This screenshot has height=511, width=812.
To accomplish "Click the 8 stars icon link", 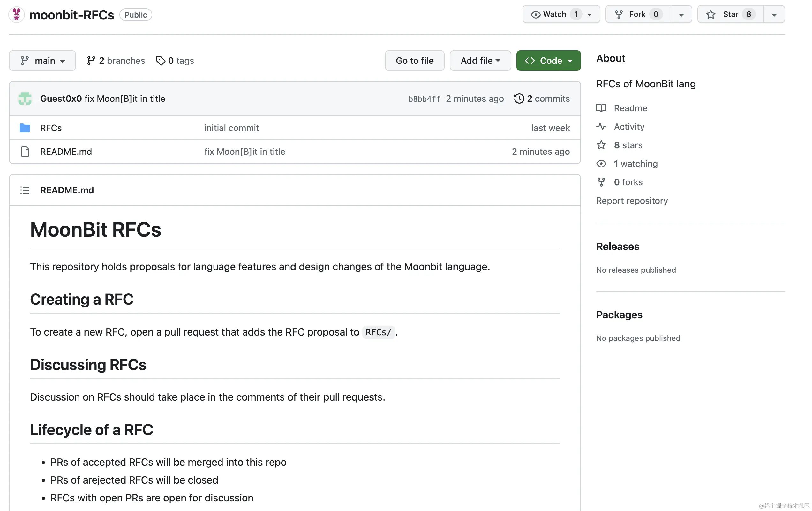I will point(601,145).
